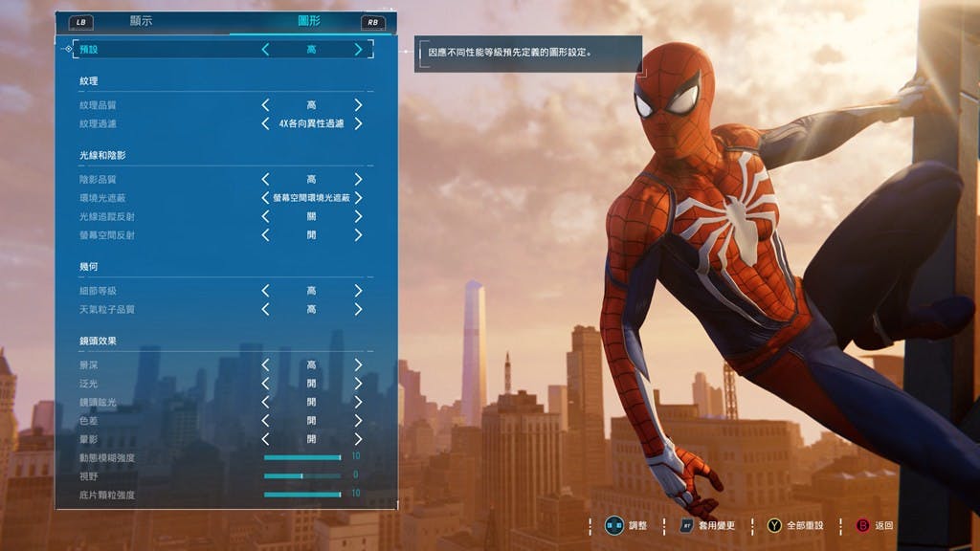
Task: Switch to the 顯示 tab
Action: (x=141, y=21)
